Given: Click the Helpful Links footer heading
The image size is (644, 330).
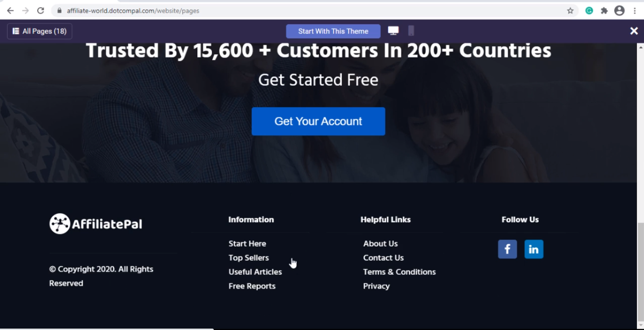Looking at the screenshot, I should point(386,220).
